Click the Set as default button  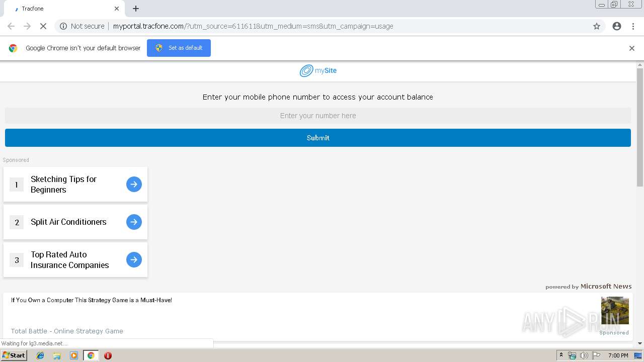click(179, 48)
